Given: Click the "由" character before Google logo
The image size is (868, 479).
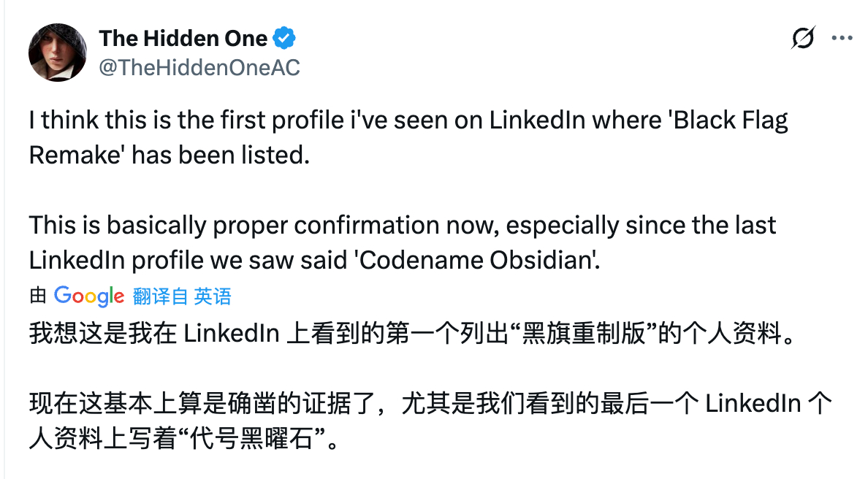Looking at the screenshot, I should (x=38, y=296).
